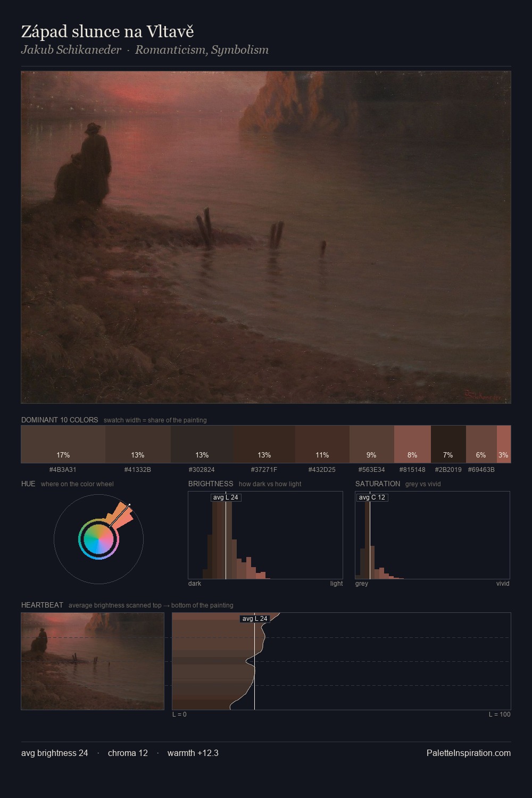The height and width of the screenshot is (798, 532).
Task: Click 'chroma 12' in the footer
Action: [x=128, y=753]
